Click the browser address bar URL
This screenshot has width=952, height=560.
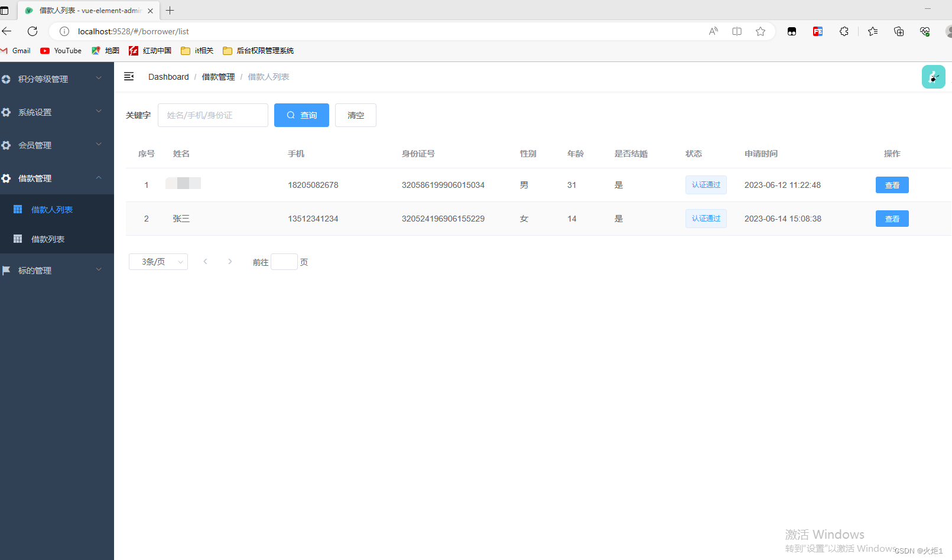pos(134,31)
